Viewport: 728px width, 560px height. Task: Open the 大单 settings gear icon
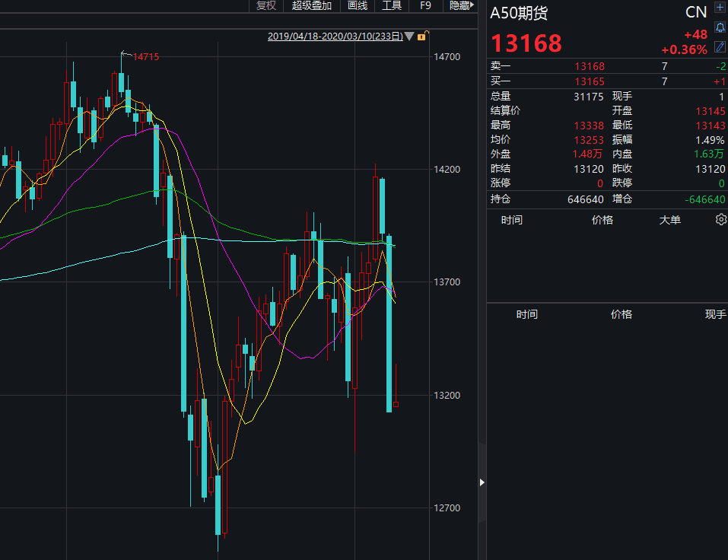721,220
